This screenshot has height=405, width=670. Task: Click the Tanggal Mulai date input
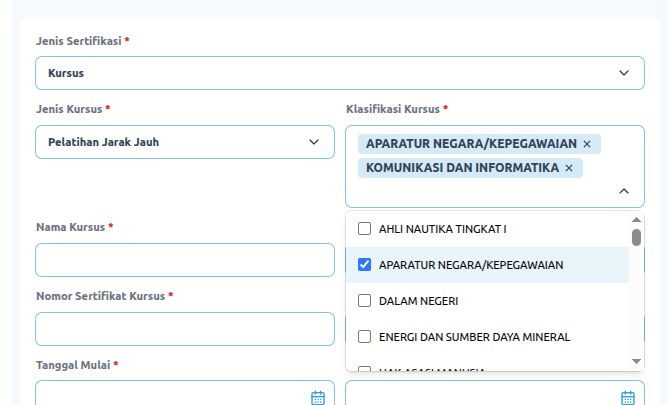170,395
